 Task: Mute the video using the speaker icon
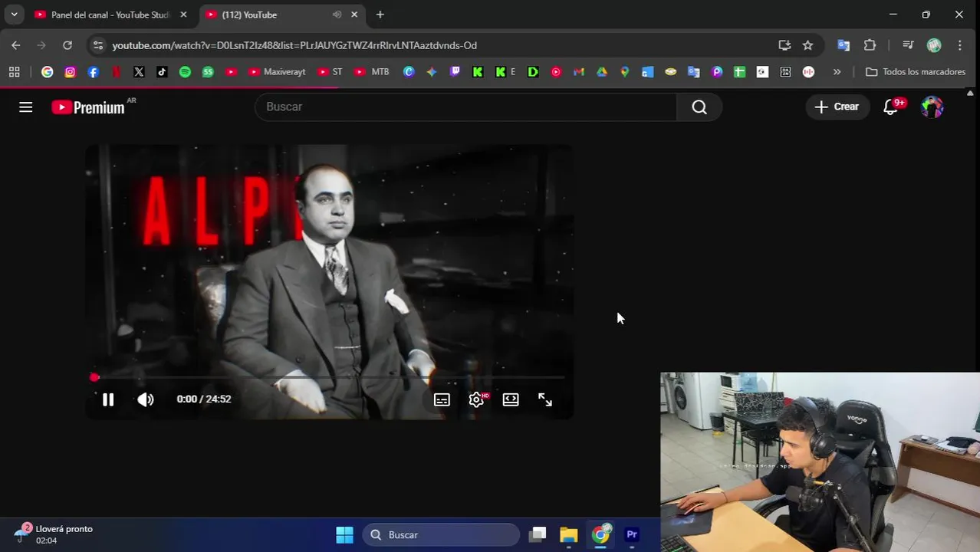(145, 399)
